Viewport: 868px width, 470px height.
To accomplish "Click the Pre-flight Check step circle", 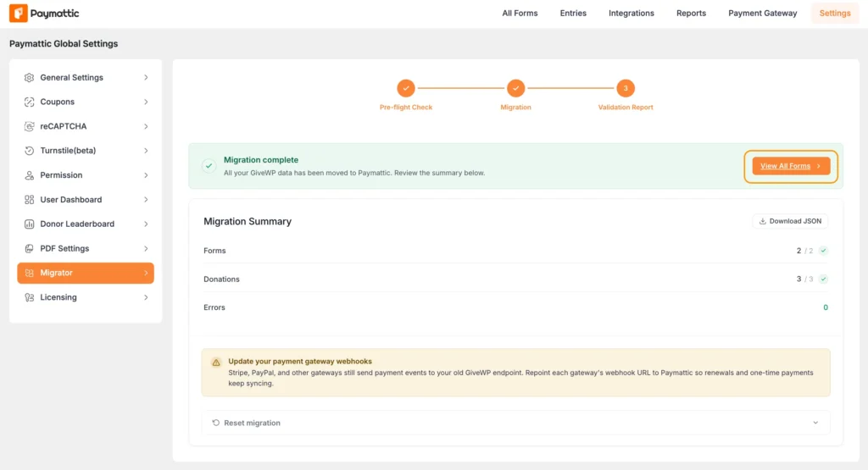I will point(406,88).
